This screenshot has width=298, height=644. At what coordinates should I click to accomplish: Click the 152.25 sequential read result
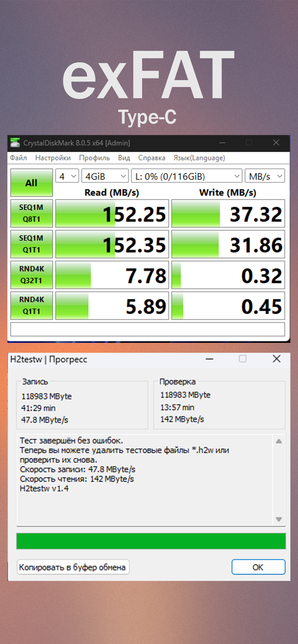pos(112,213)
